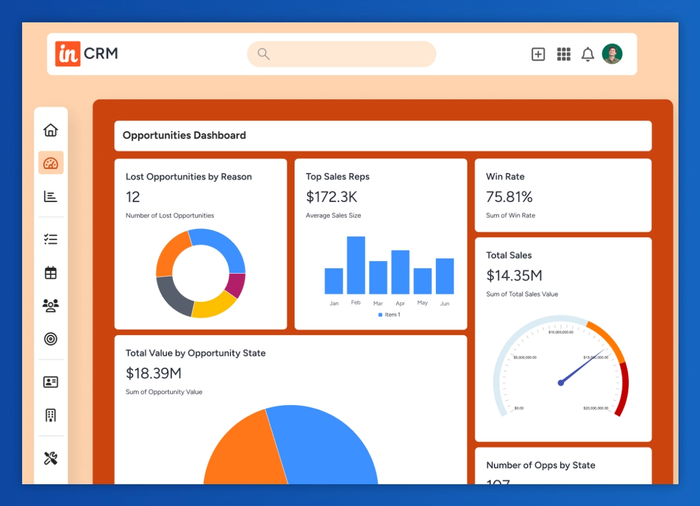Focus the top search field
Screen dimensions: 700x506
point(342,54)
